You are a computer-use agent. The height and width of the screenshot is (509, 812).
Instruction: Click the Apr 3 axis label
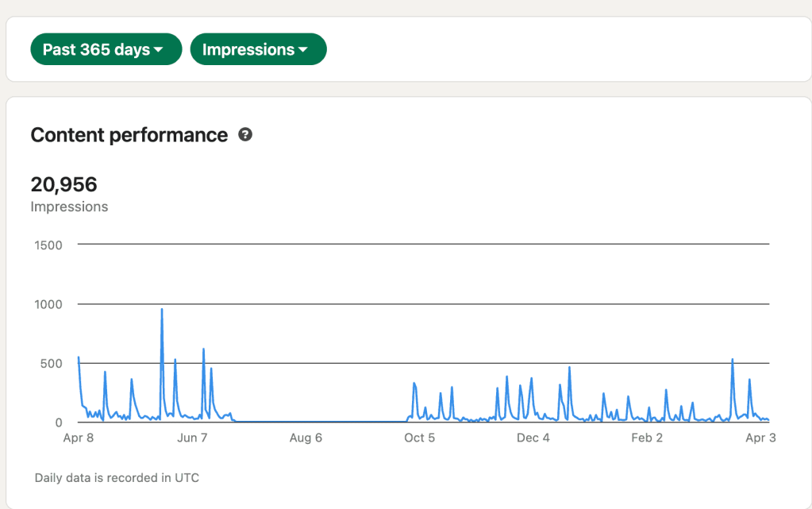click(760, 438)
